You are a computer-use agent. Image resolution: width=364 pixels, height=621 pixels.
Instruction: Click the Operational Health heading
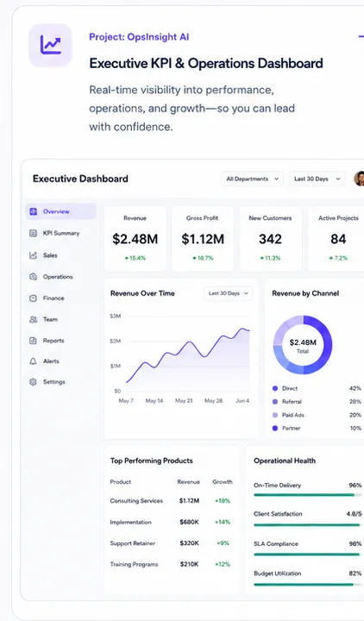coord(285,461)
